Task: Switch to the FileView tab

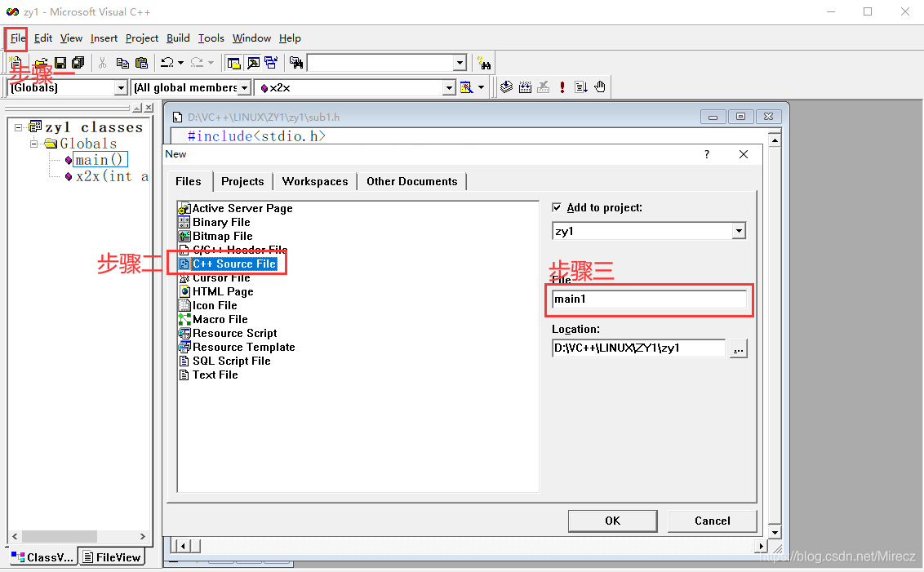Action: tap(112, 557)
